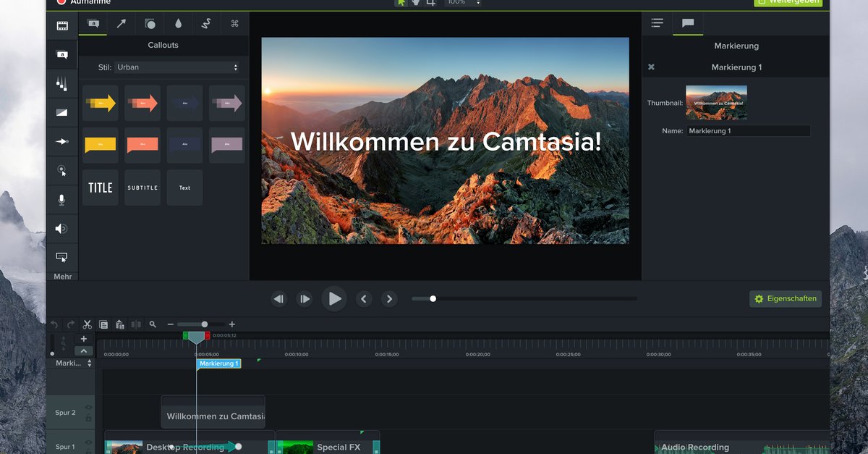Add a new track with plus button
Screen dimensions: 868x454
84,339
